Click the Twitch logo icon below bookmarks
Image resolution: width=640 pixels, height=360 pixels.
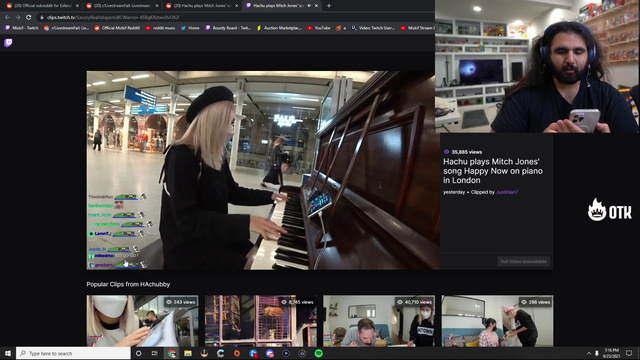(x=8, y=42)
